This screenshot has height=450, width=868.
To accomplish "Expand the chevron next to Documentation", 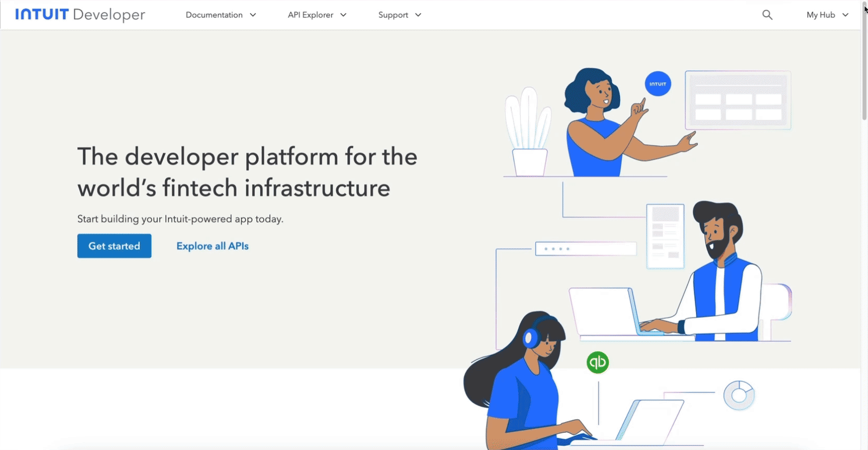I will (253, 15).
